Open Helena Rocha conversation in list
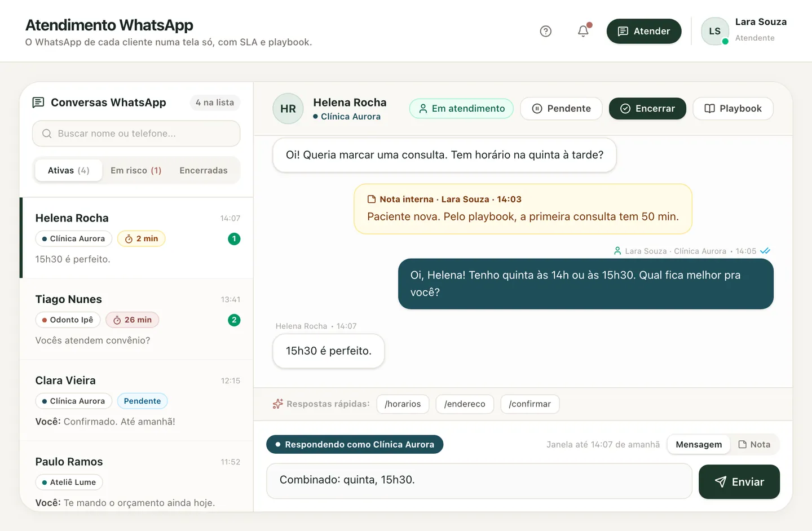812x531 pixels. click(x=136, y=238)
